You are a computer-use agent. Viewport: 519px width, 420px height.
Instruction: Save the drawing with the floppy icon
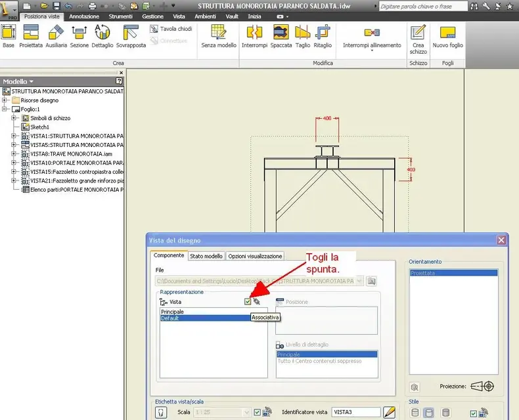[56, 6]
